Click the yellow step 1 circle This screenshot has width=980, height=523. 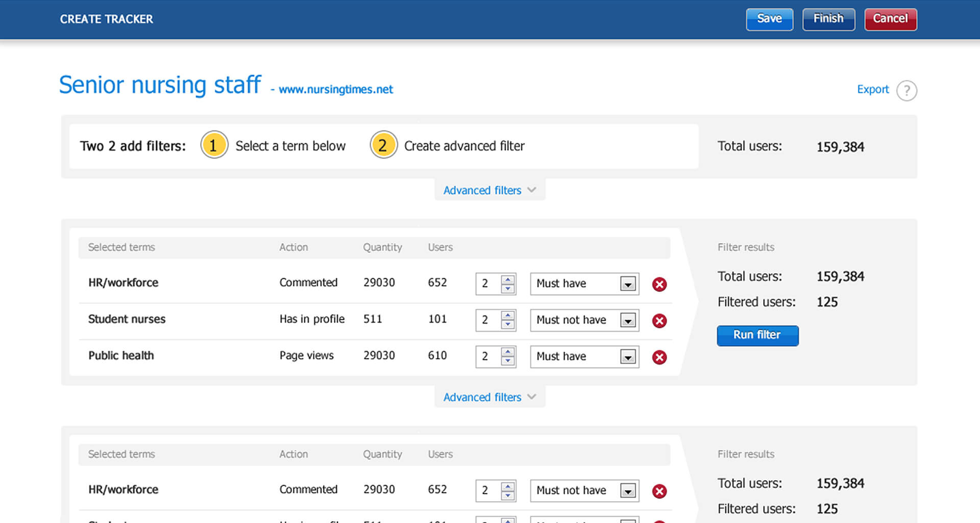pos(214,146)
